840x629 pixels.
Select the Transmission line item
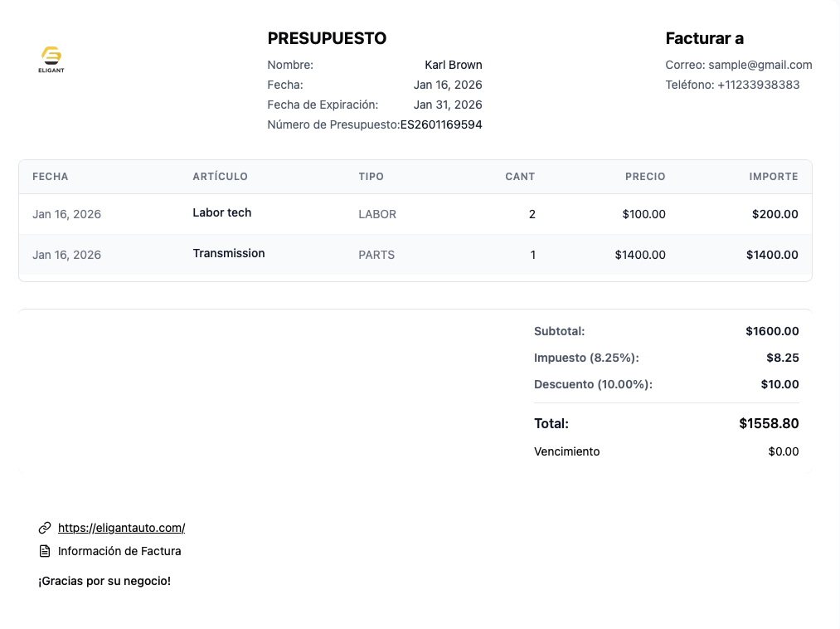coord(229,253)
